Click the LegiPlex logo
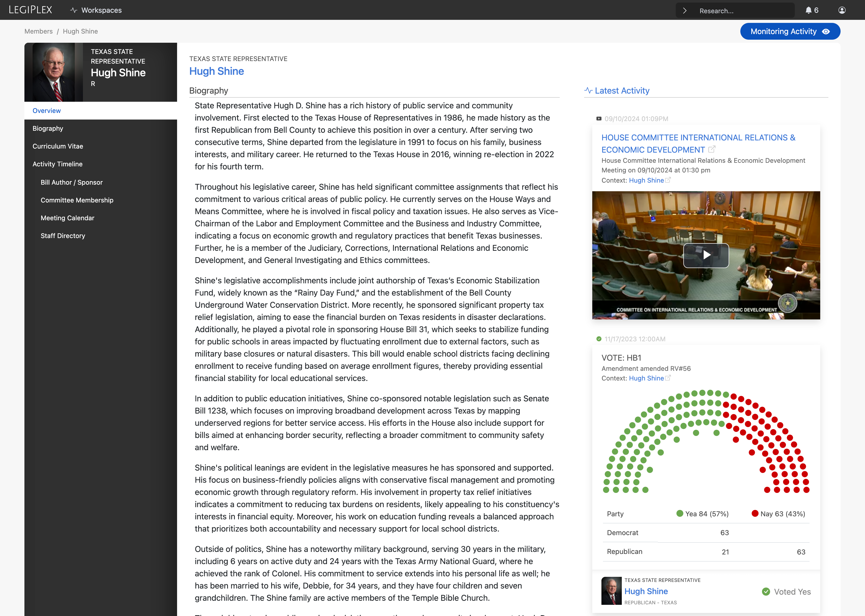The height and width of the screenshot is (616, 865). click(x=31, y=10)
